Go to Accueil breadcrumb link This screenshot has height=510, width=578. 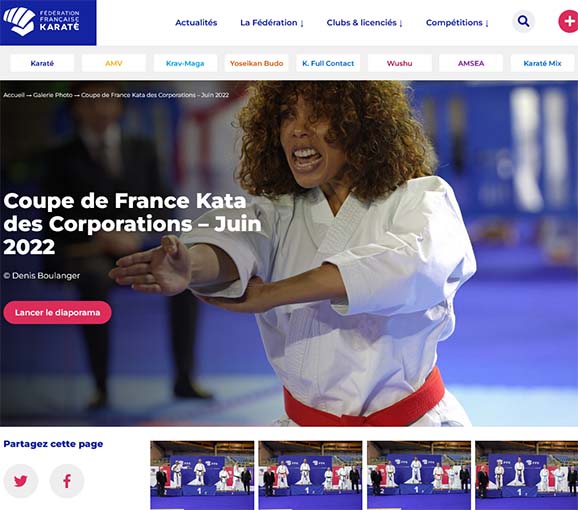click(x=14, y=95)
